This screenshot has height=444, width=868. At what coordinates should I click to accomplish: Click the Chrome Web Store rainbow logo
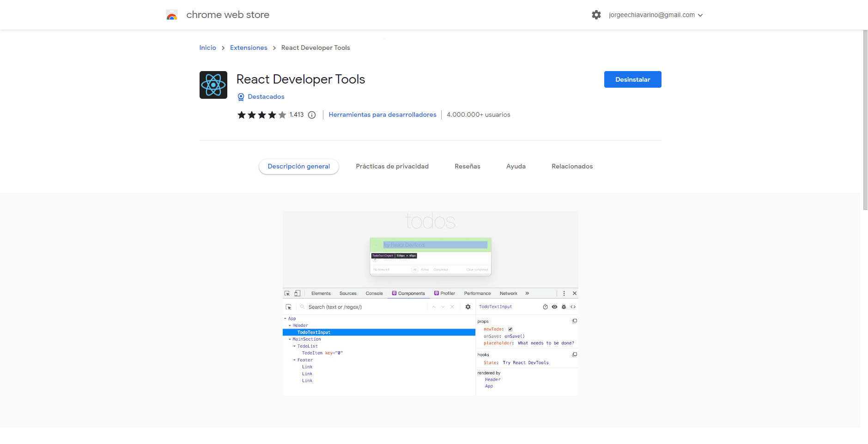tap(172, 15)
